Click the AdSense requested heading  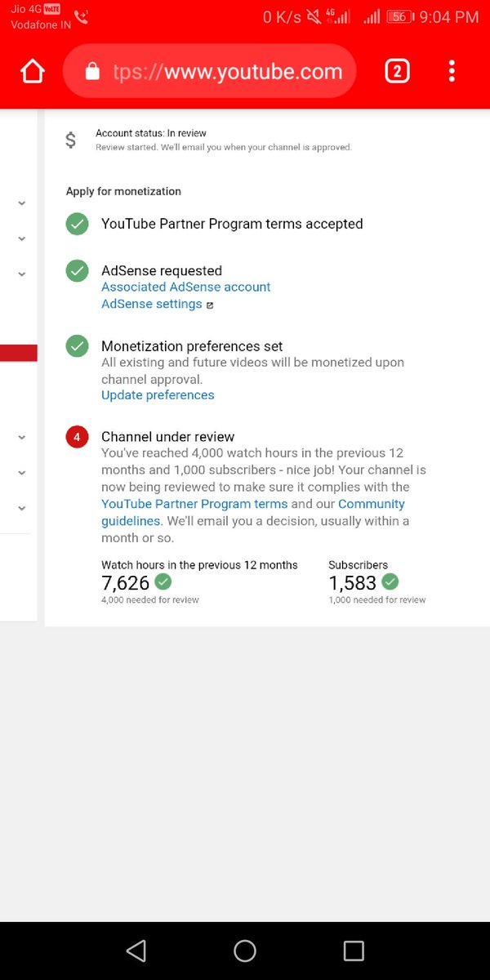[162, 271]
